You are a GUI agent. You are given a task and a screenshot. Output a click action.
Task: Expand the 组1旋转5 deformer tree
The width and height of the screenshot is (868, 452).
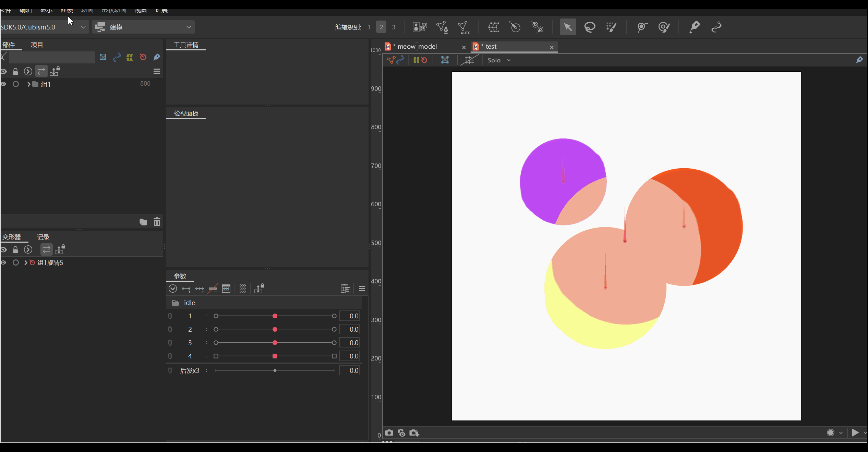point(26,262)
